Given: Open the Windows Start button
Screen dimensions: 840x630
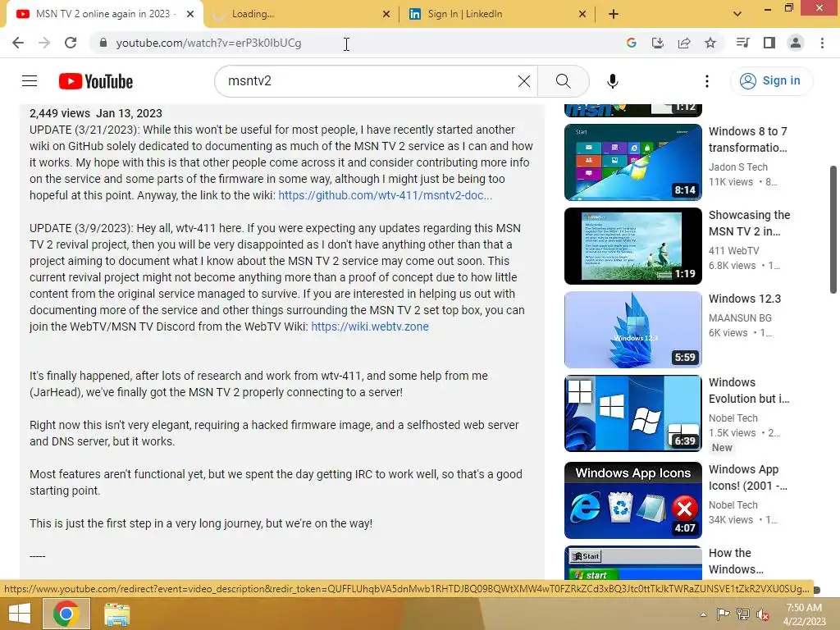Looking at the screenshot, I should point(20,614).
